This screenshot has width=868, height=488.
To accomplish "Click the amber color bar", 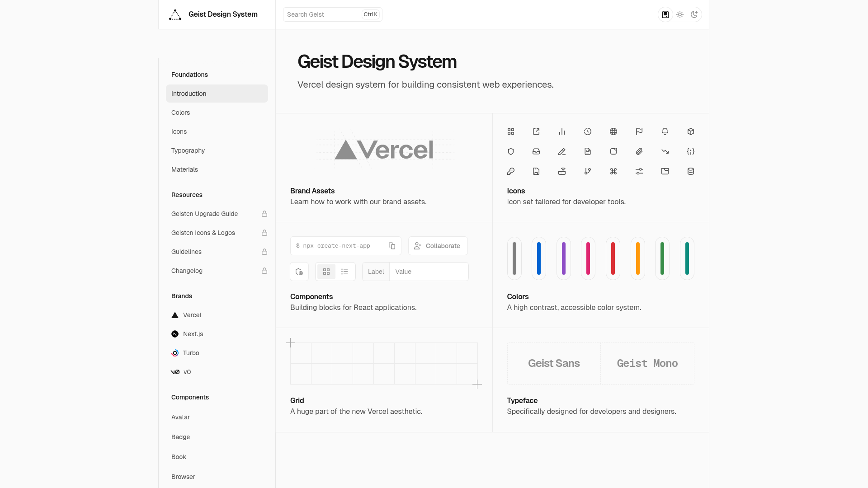I will [638, 258].
